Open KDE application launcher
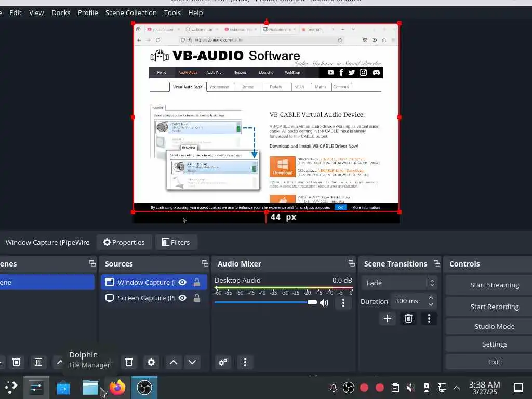532x399 pixels. pyautogui.click(x=11, y=387)
